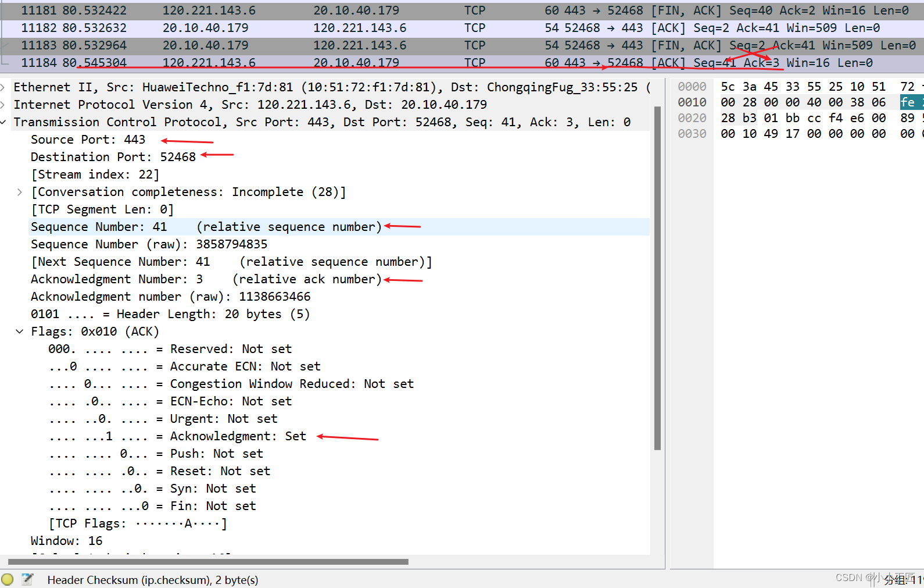Select the TCP Segment Len: 0 line
This screenshot has height=588, width=924.
tap(102, 209)
